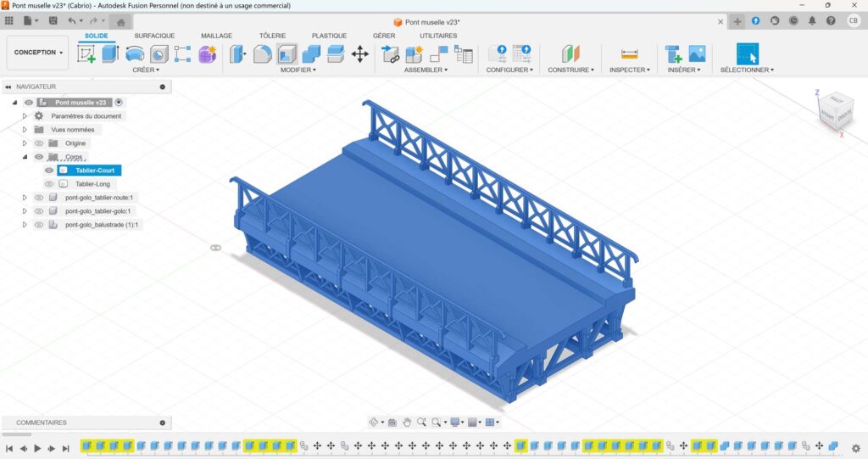The width and height of the screenshot is (868, 459).
Task: Open the MODIFIER dropdown menu
Action: pyautogui.click(x=298, y=70)
